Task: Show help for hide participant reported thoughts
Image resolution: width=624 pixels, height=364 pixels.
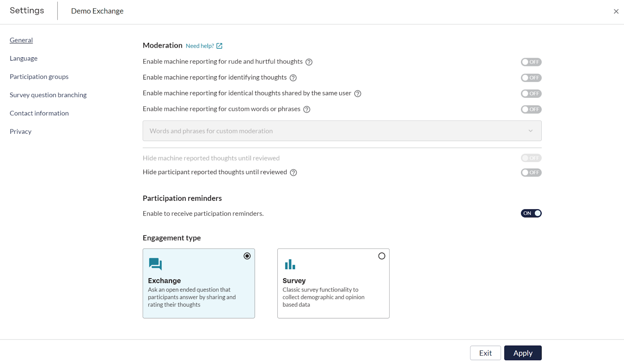Action: pyautogui.click(x=294, y=173)
